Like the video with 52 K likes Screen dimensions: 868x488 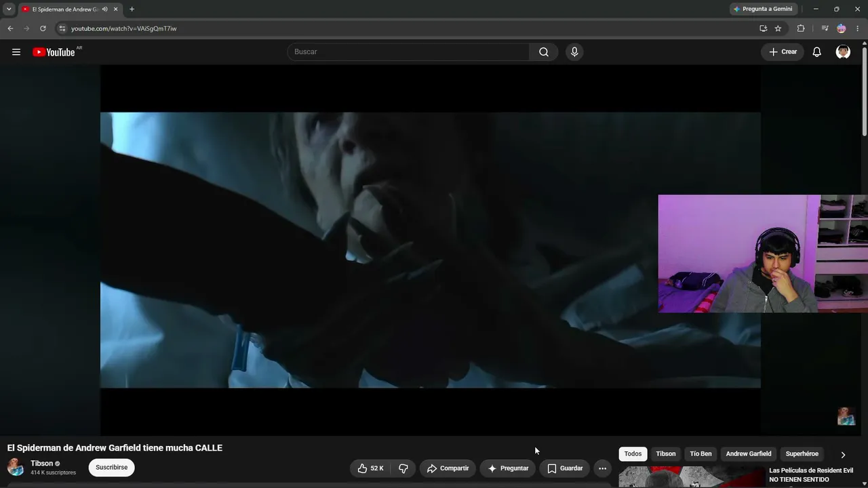tap(370, 468)
